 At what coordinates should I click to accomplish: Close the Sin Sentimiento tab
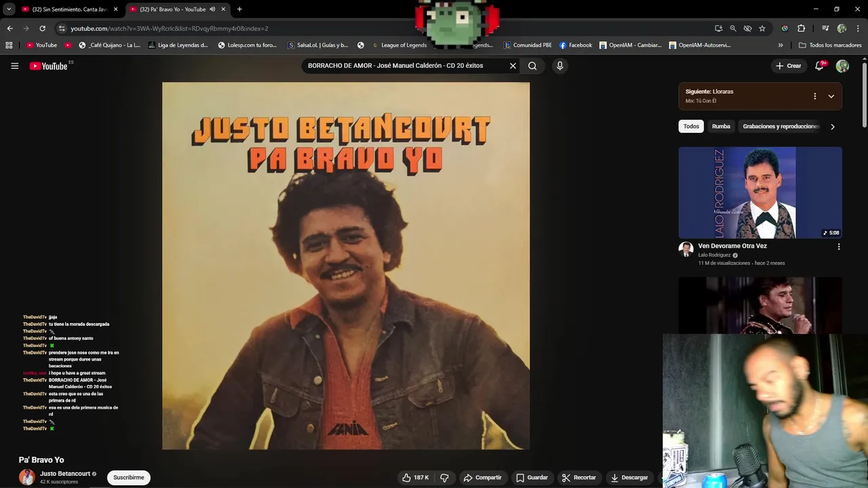[115, 9]
